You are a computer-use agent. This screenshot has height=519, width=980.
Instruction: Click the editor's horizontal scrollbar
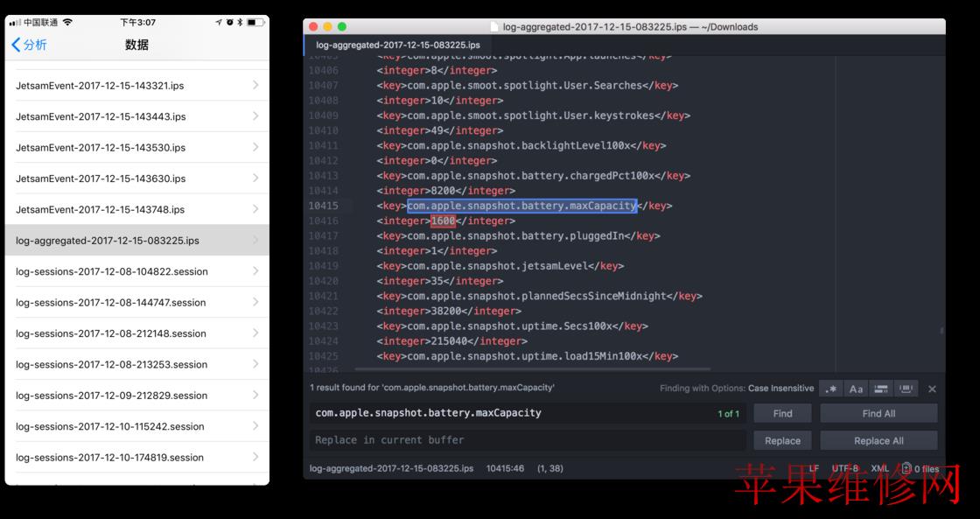(x=533, y=369)
